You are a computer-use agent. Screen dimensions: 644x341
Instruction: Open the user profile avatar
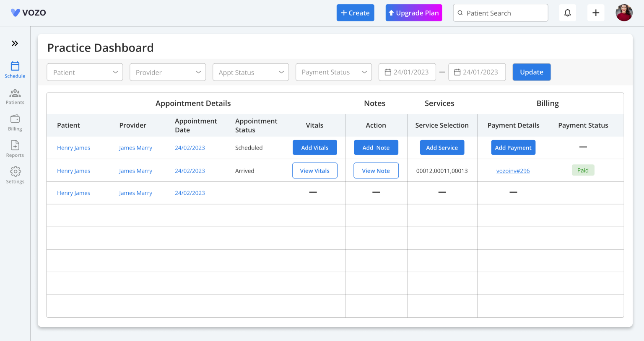624,13
